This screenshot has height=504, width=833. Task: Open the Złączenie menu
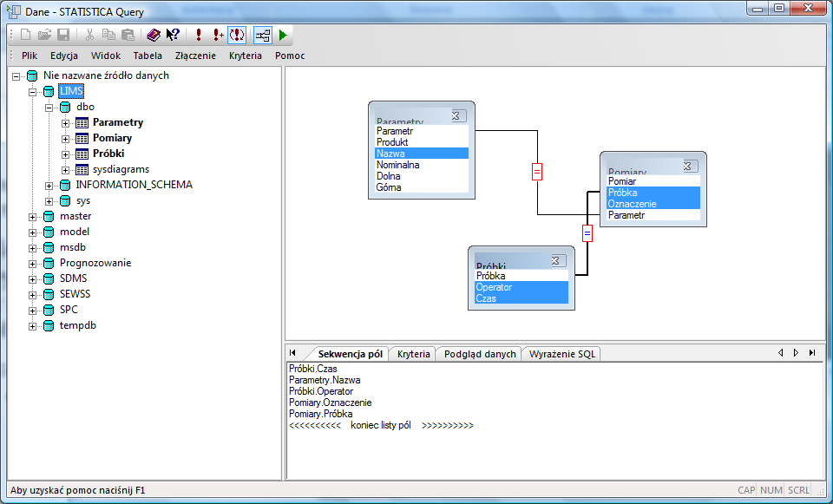[x=195, y=56]
